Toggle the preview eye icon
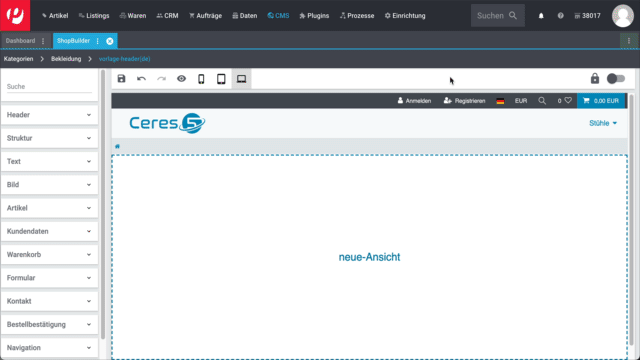 (x=181, y=79)
